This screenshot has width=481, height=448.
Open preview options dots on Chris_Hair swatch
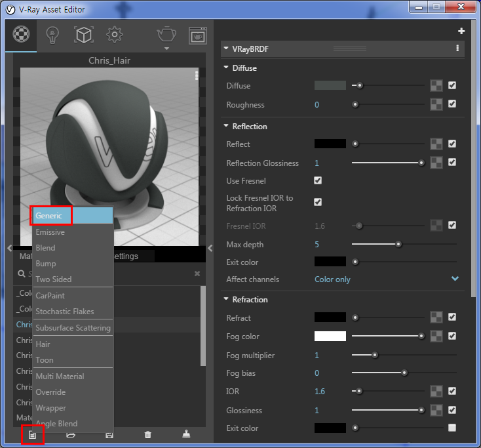pyautogui.click(x=197, y=75)
